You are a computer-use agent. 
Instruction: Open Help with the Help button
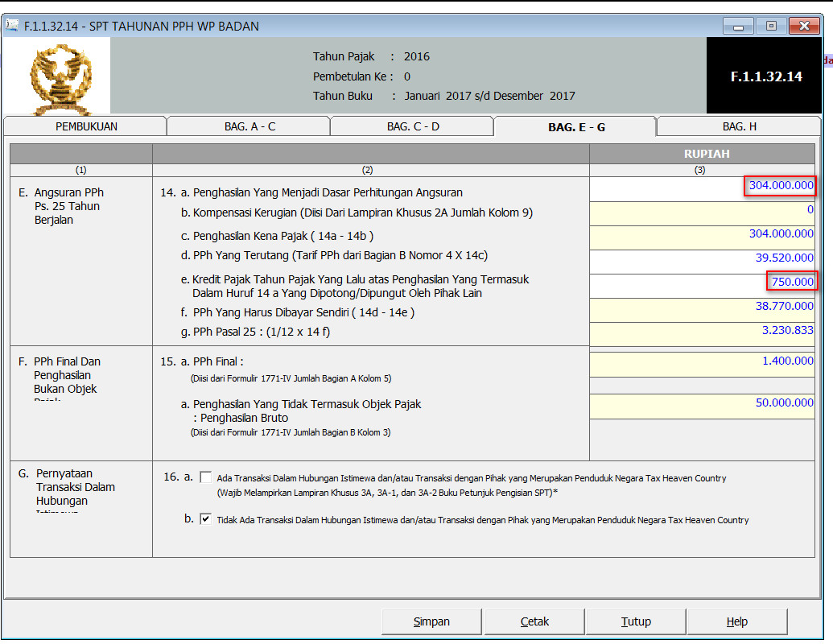point(737,621)
